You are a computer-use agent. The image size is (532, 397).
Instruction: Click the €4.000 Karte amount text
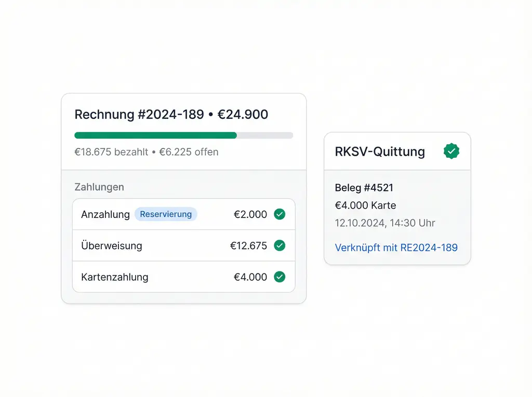[x=365, y=206]
